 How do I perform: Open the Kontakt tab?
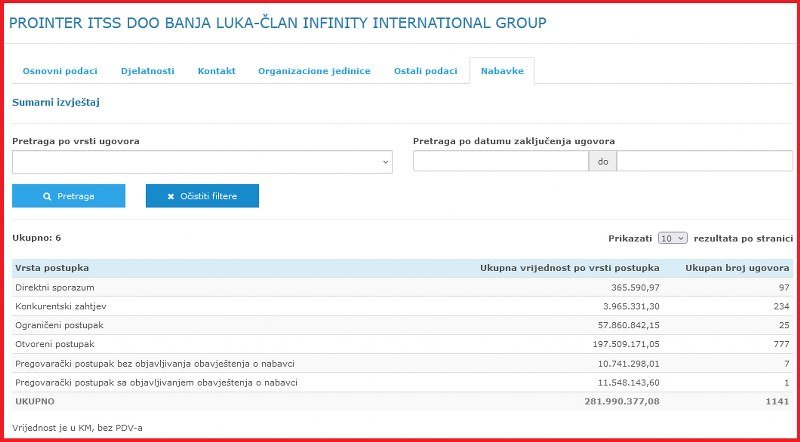point(216,71)
